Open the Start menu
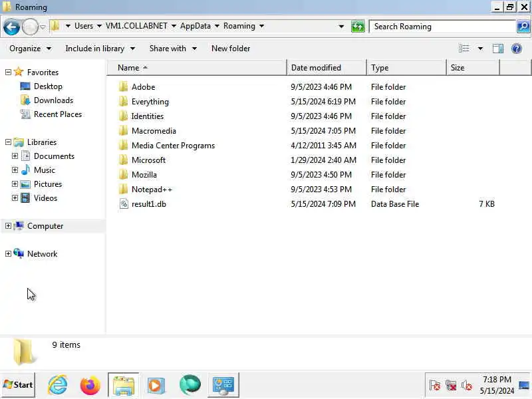532x399 pixels. [18, 385]
